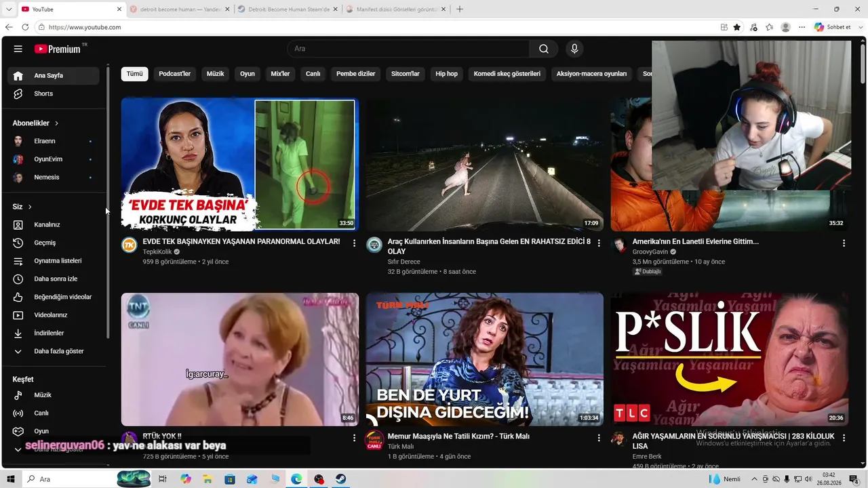Open the browser profile avatar
Screen dimensions: 868x488
(786, 27)
